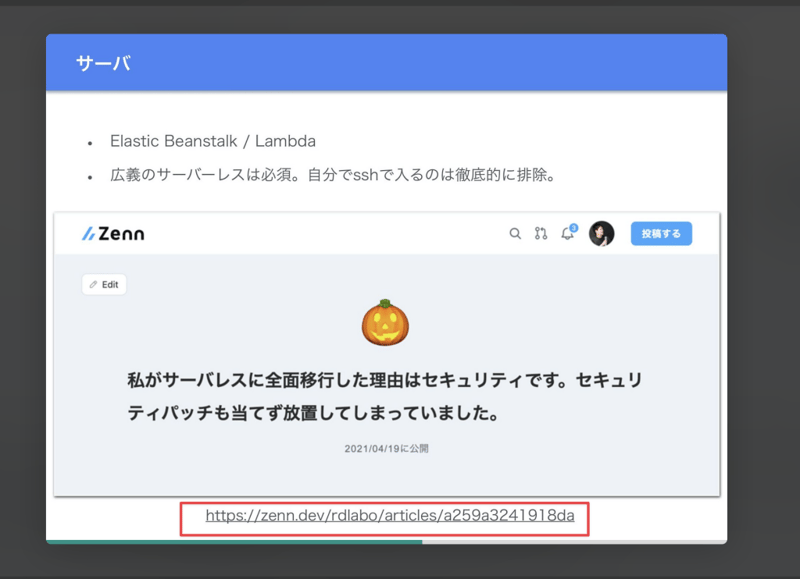Image resolution: width=800 pixels, height=579 pixels.
Task: Click the pull request branch icon
Action: coord(541,234)
